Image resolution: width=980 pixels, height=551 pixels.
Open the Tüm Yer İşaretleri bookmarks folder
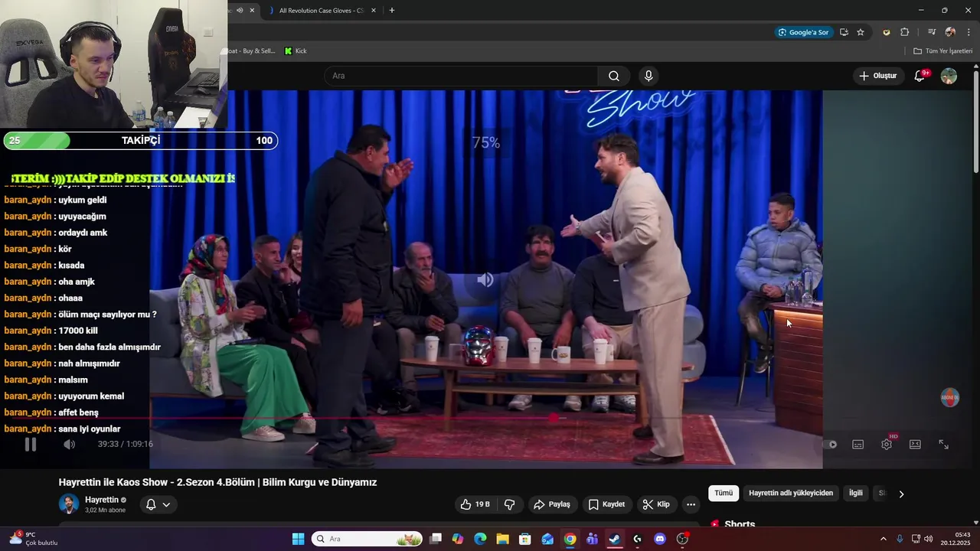[942, 51]
